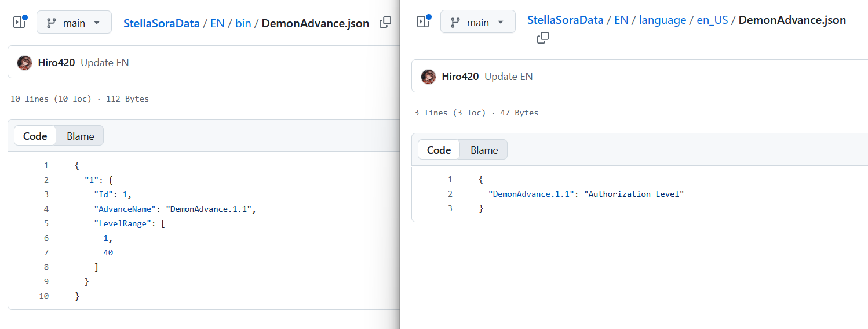Open EN folder in left breadcrumb
The height and width of the screenshot is (329, 868).
coord(217,24)
